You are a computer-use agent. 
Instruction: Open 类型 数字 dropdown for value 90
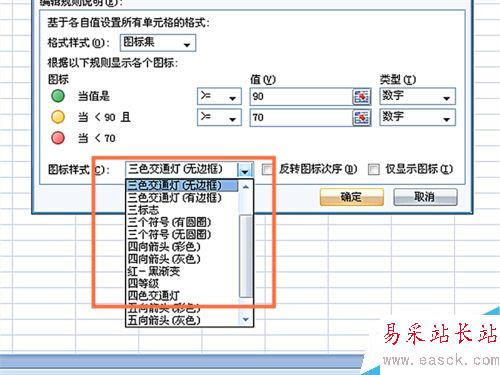coord(417,97)
